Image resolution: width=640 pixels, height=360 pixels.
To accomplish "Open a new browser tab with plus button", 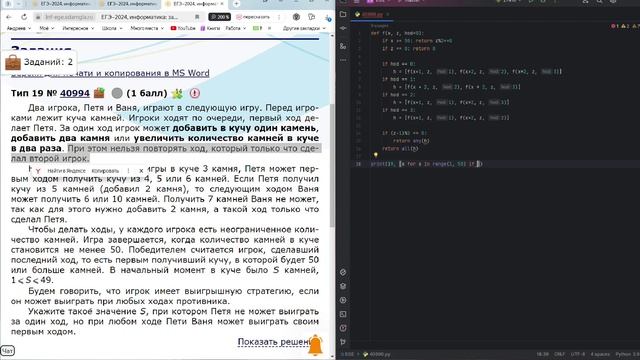I will tap(236, 4).
